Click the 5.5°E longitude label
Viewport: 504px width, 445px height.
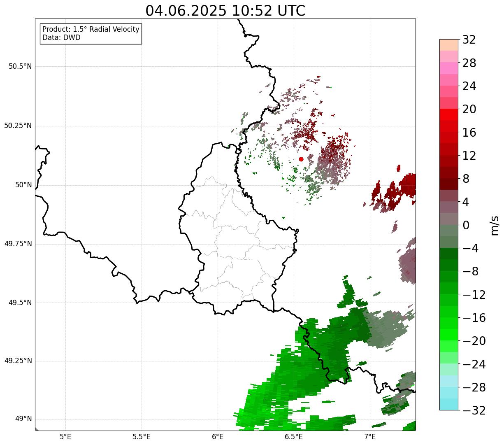[x=142, y=437]
